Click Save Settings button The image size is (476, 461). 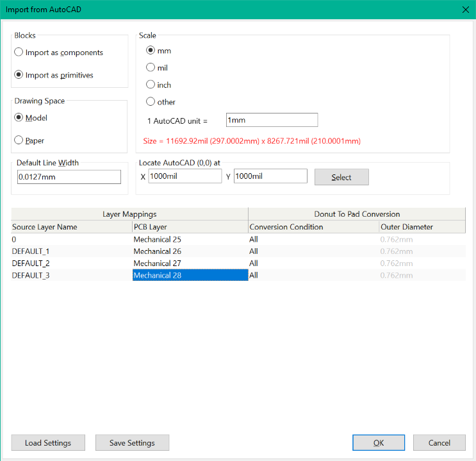pos(132,443)
